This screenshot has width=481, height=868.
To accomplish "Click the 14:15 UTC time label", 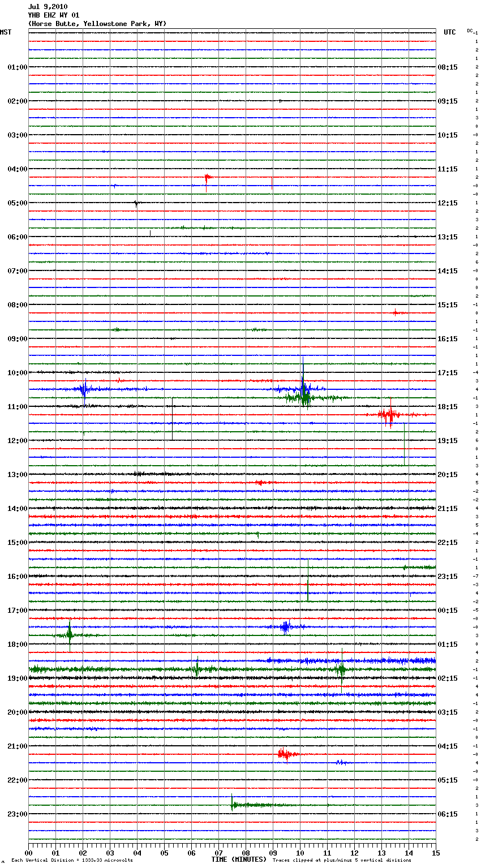I will [448, 271].
